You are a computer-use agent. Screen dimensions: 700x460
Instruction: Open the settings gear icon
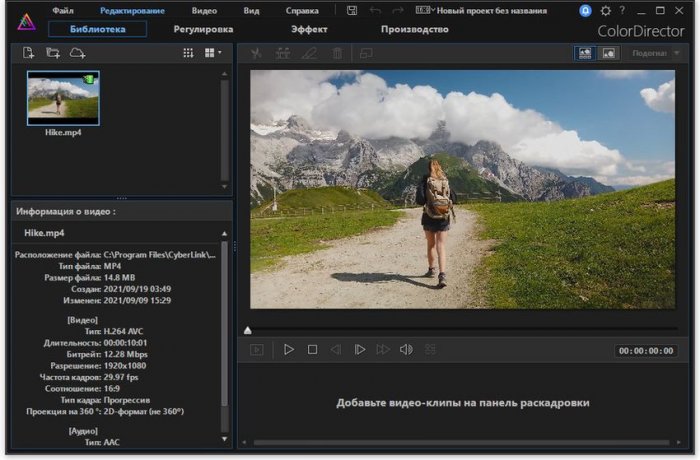604,10
